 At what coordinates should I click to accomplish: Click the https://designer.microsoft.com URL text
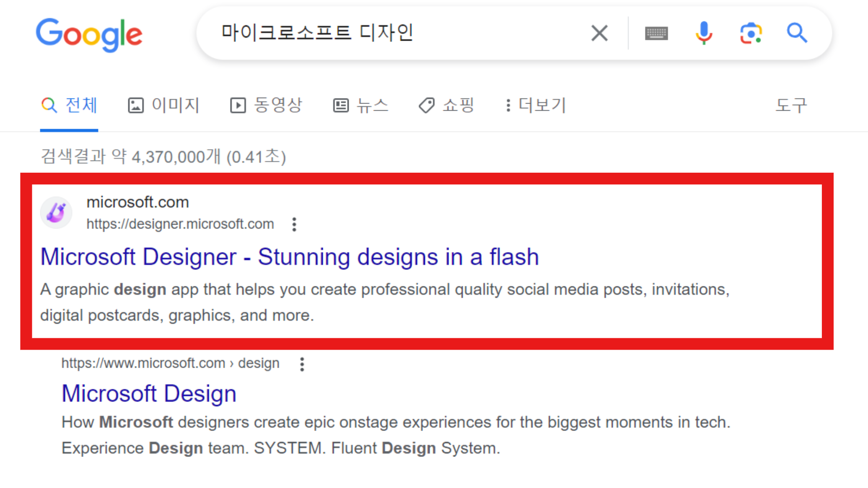[x=180, y=224]
